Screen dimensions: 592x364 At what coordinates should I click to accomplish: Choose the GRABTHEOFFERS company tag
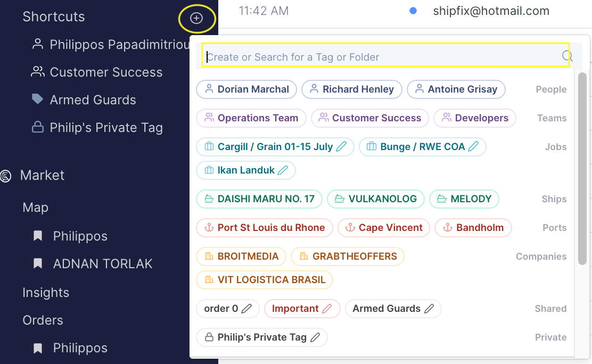[x=348, y=257]
